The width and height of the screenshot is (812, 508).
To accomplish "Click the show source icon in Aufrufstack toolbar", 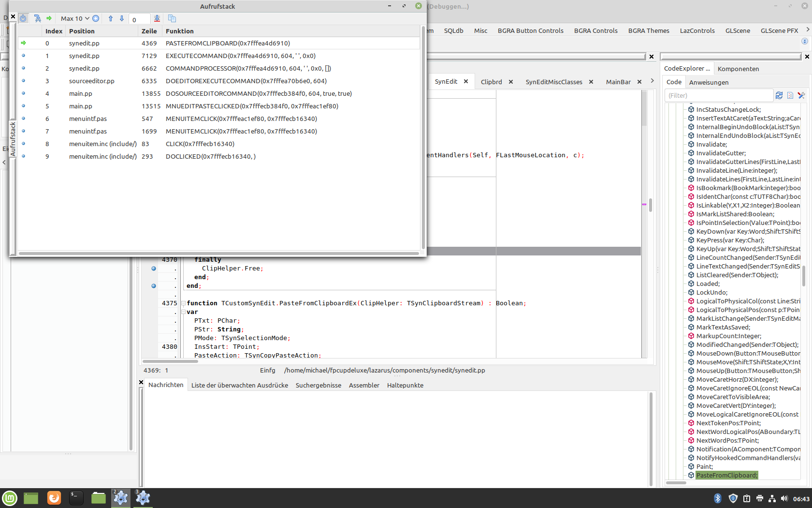I will point(37,18).
